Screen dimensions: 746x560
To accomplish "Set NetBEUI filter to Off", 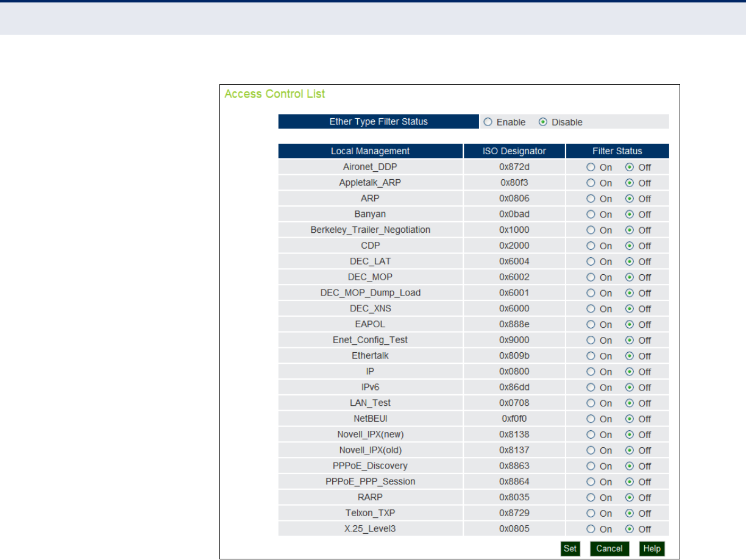I will point(630,419).
